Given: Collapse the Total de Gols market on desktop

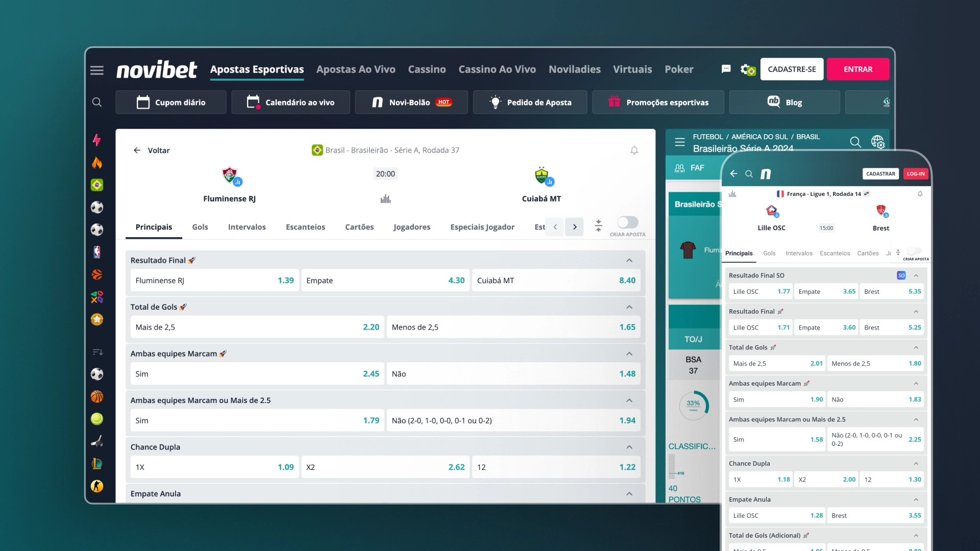Looking at the screenshot, I should [x=629, y=307].
